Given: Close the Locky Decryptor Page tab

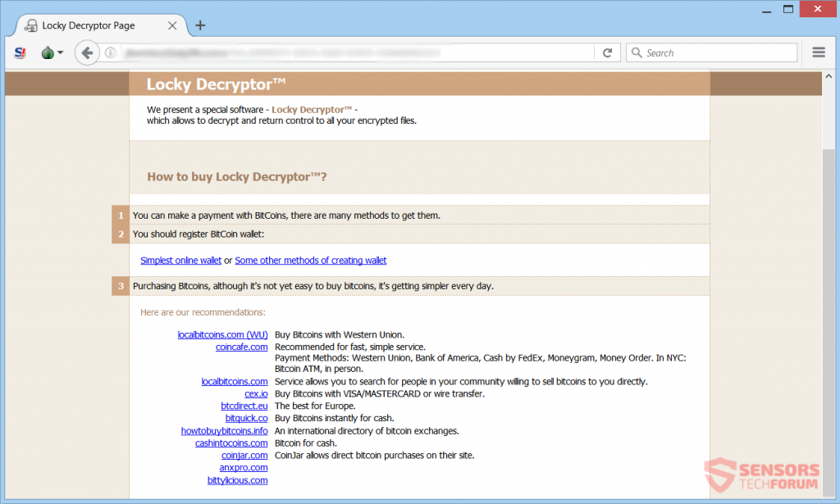Looking at the screenshot, I should coord(172,25).
